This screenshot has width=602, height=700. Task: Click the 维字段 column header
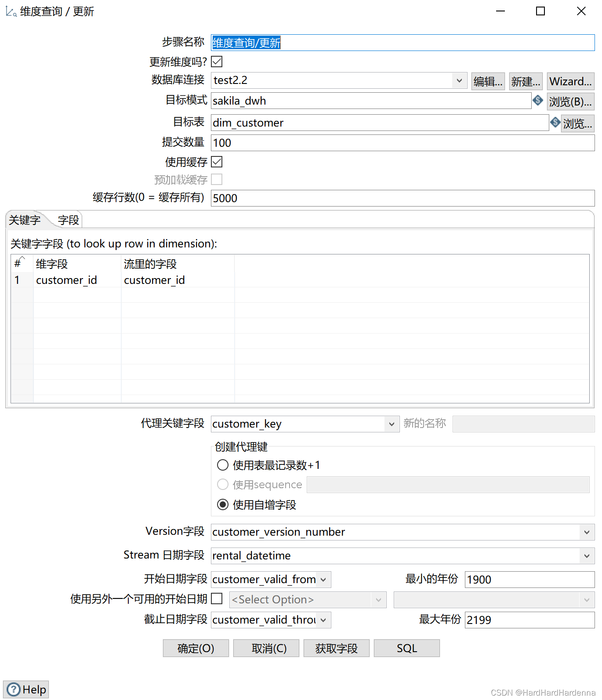77,264
